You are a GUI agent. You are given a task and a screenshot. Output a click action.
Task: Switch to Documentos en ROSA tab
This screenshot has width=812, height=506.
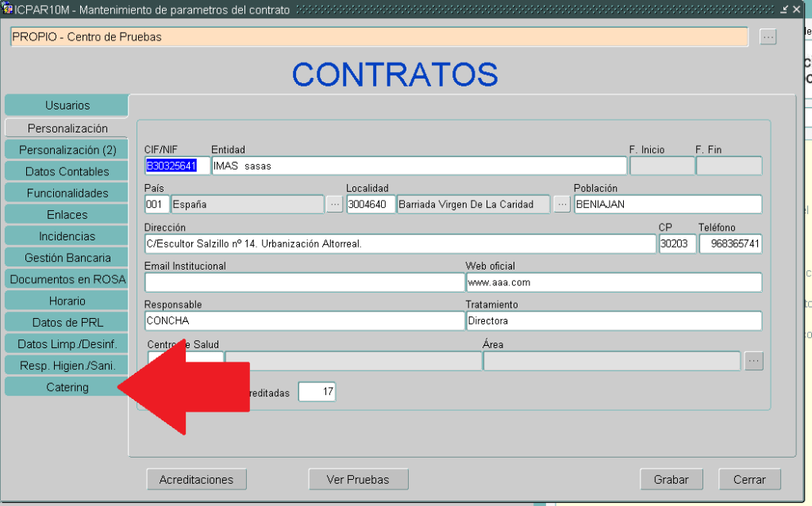67,279
